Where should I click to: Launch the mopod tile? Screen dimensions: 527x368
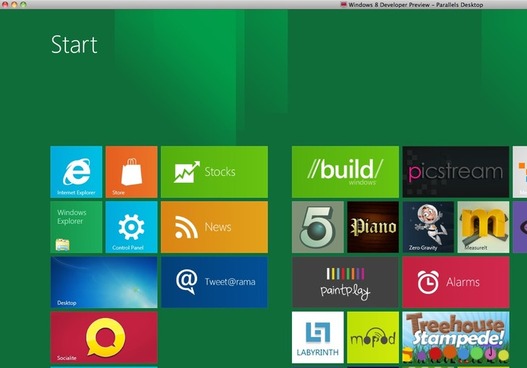373,337
